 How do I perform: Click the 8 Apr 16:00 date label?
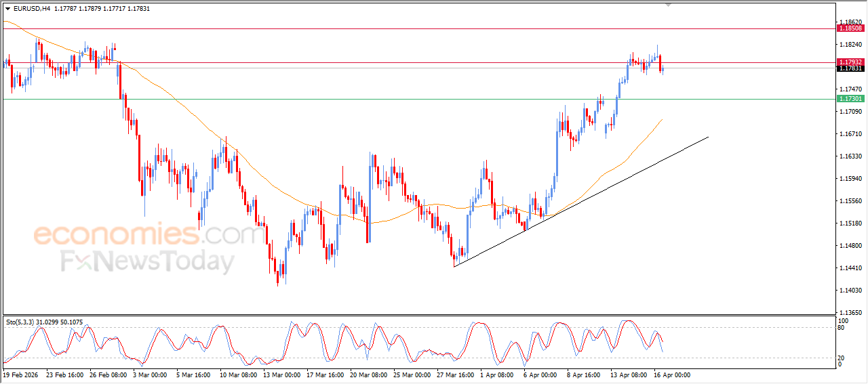[x=585, y=374]
